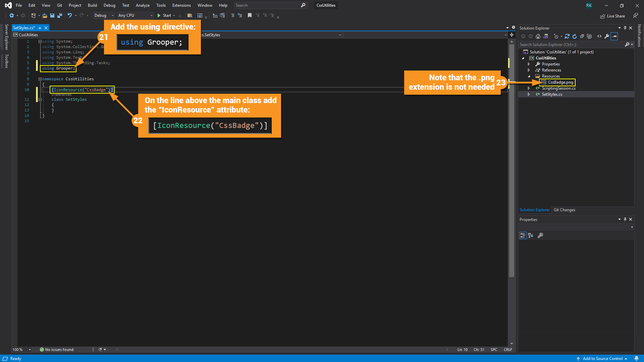
Task: Toggle Categorized view in the Properties panel
Action: tap(523, 235)
